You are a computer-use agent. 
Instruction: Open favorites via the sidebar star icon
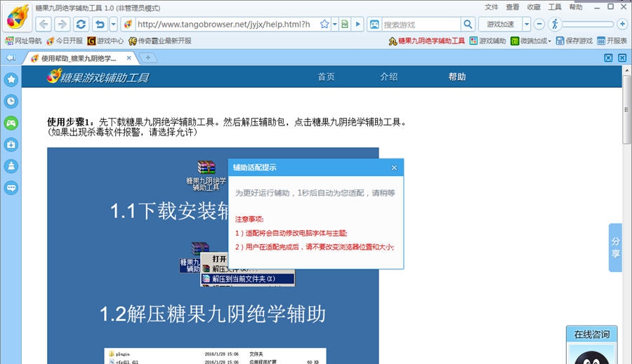tap(11, 79)
